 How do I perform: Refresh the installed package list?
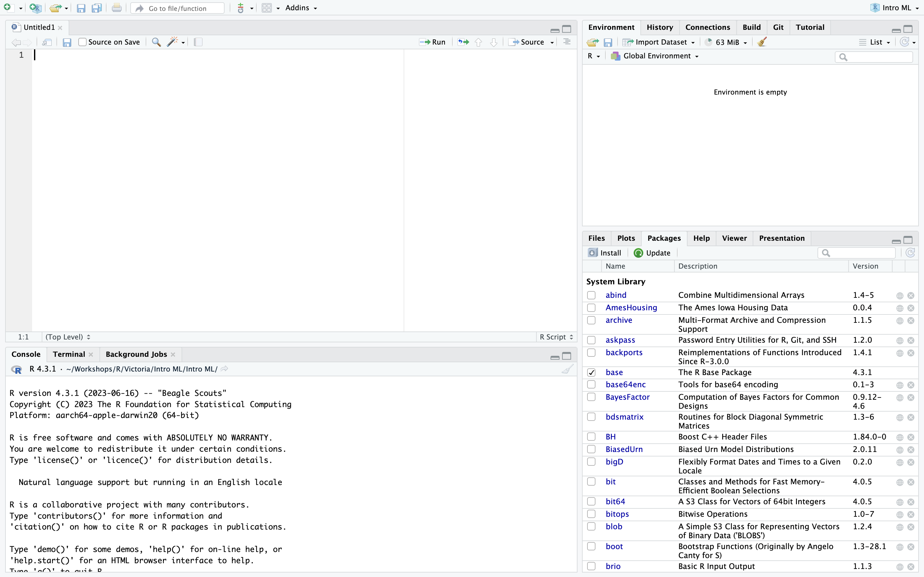[x=911, y=253]
